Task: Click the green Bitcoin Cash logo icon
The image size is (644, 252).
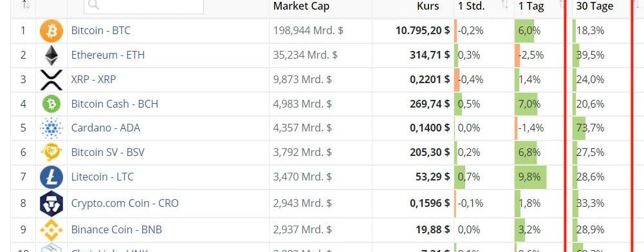Action: pos(51,104)
